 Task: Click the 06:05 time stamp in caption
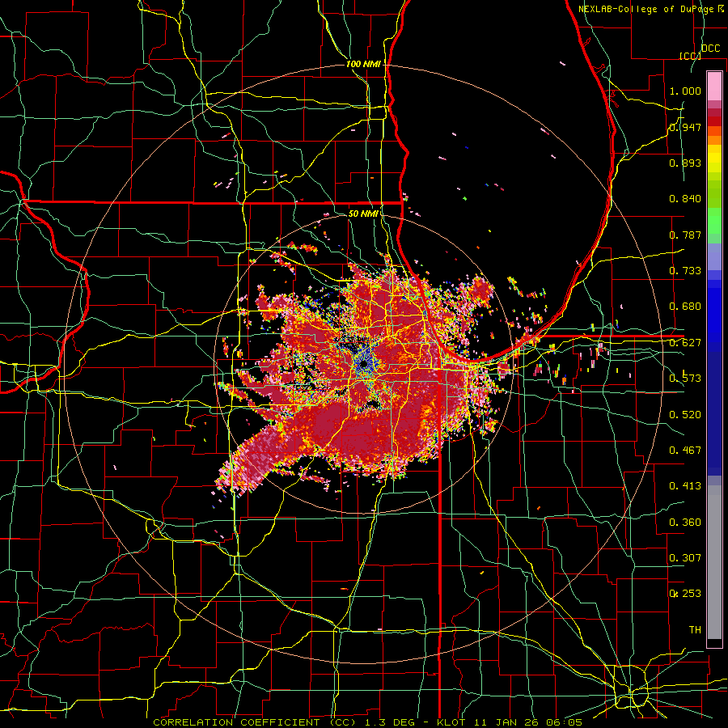[x=563, y=722]
